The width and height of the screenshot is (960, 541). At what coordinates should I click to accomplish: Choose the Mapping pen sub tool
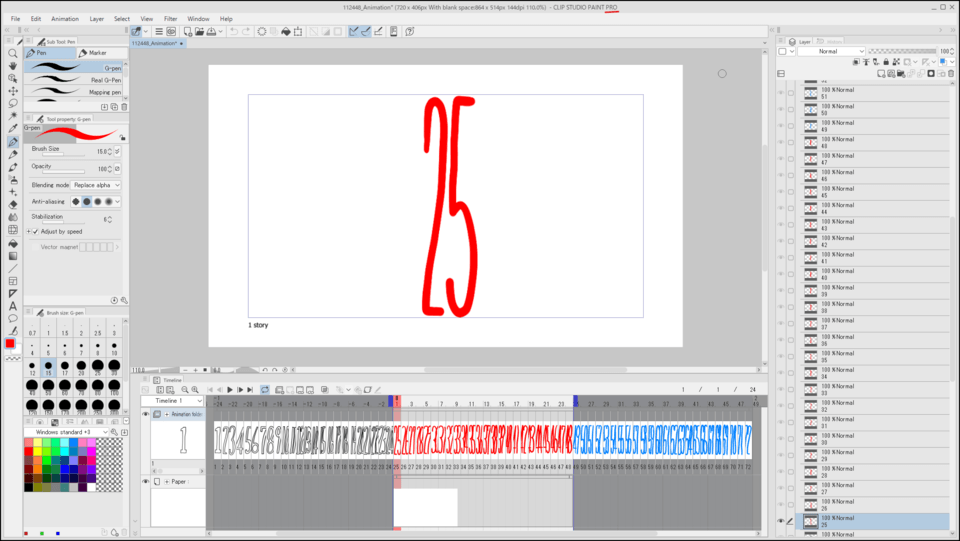[x=73, y=92]
